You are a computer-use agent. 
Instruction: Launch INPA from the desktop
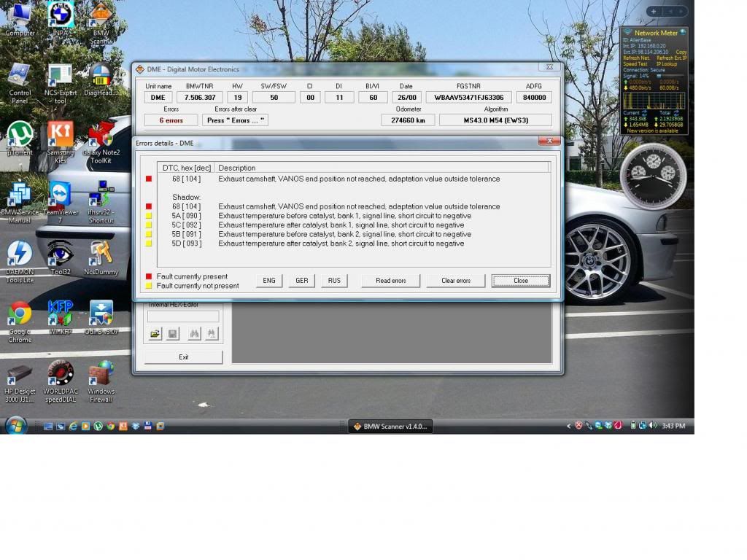click(x=61, y=13)
